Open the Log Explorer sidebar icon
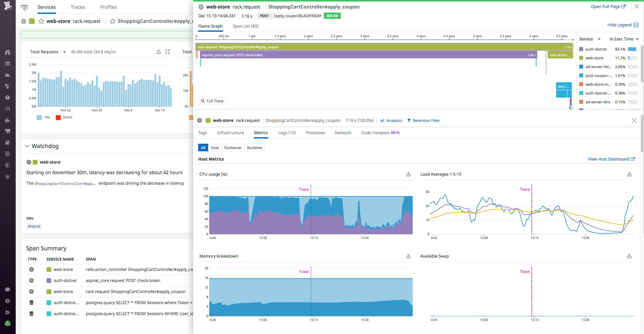This screenshot has height=334, width=644. [7, 154]
